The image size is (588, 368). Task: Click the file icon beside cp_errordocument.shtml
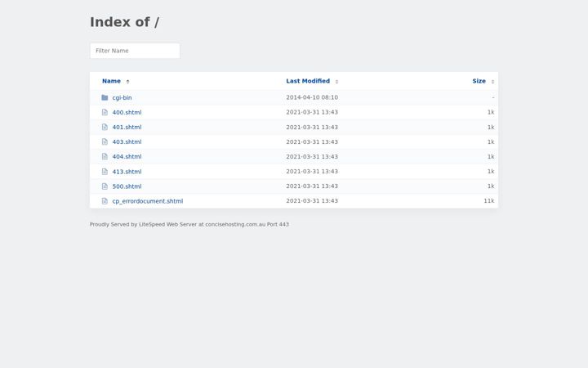(x=105, y=201)
